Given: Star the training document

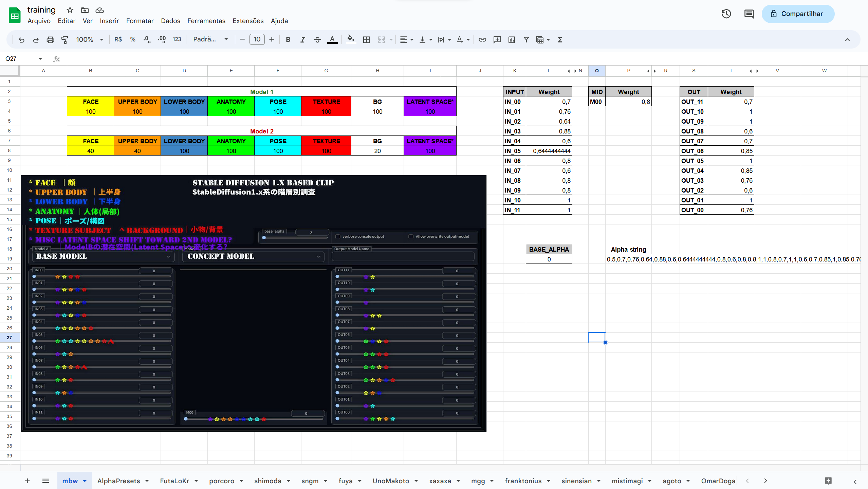Looking at the screenshot, I should point(70,10).
